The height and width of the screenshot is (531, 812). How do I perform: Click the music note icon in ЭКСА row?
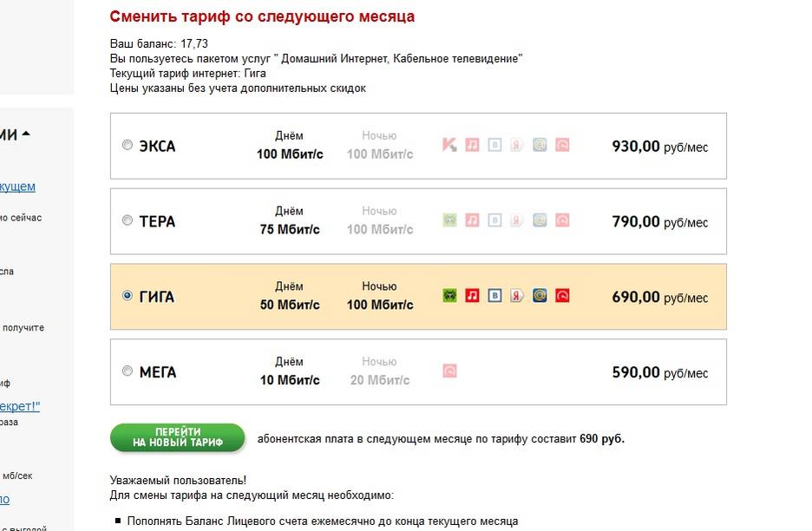(472, 145)
